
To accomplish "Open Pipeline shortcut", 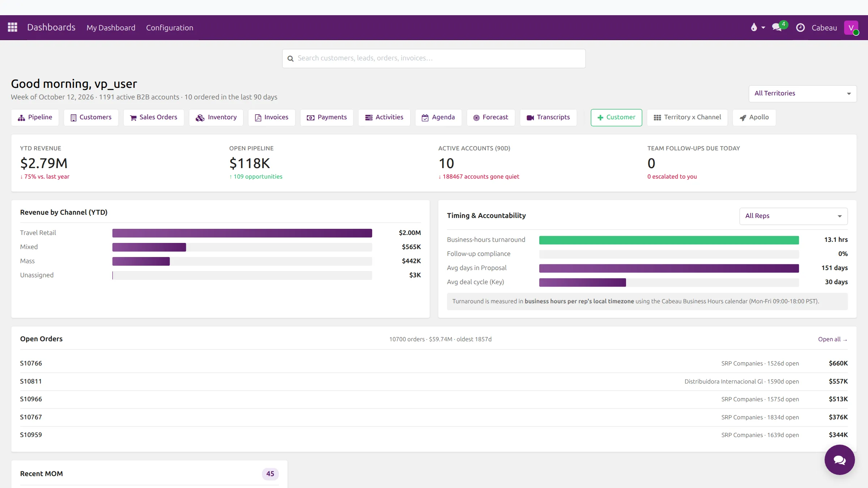I will tap(35, 117).
